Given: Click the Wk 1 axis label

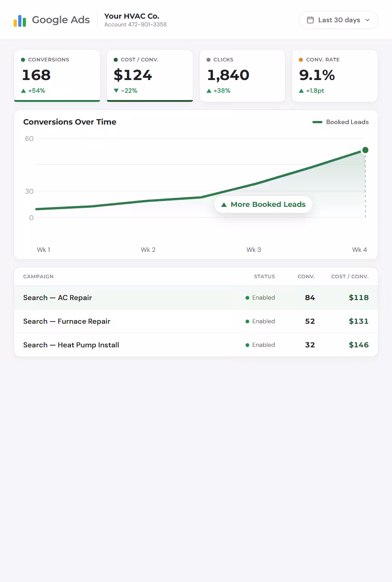Looking at the screenshot, I should (44, 250).
